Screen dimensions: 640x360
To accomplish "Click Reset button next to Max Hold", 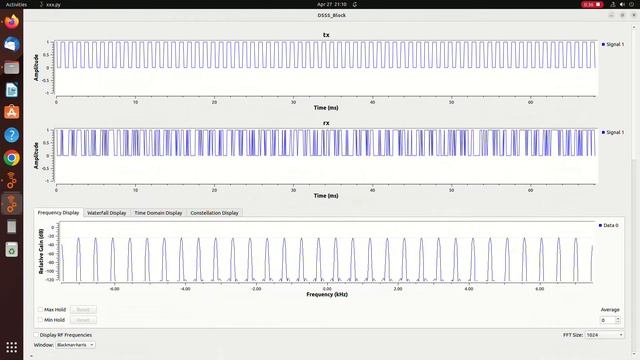I will coord(83,309).
